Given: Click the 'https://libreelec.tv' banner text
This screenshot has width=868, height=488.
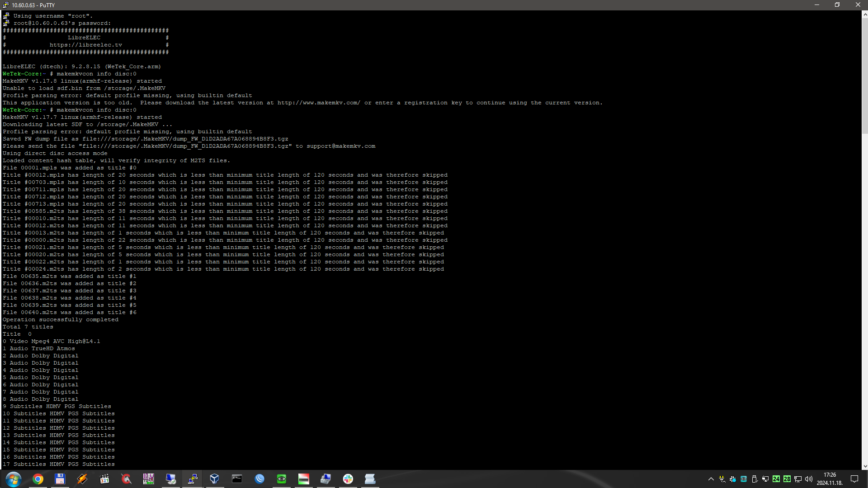Looking at the screenshot, I should click(x=86, y=45).
